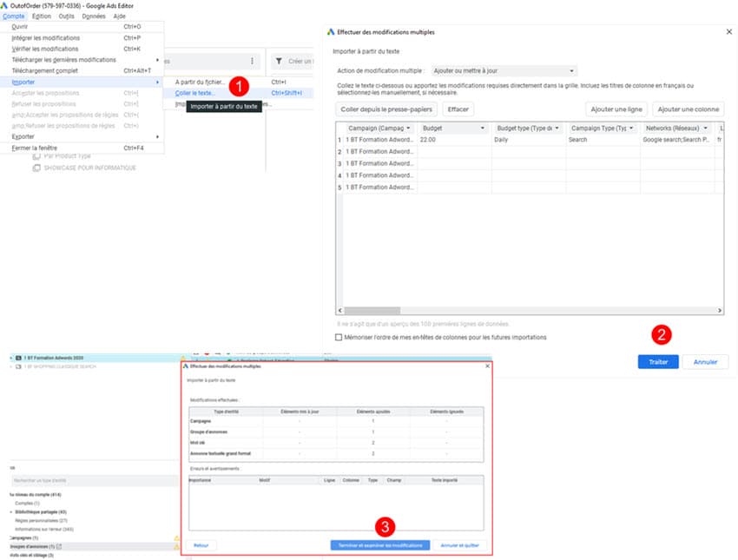Click the campaign cell in grid row 3
Viewport: 738px width, 560px height.
click(x=380, y=164)
